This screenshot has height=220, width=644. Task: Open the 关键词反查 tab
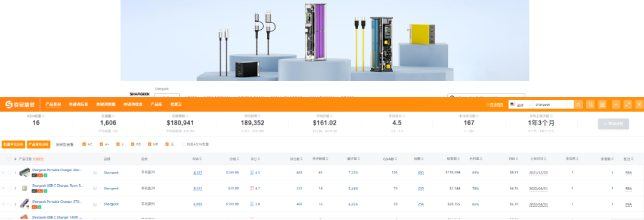coord(79,105)
